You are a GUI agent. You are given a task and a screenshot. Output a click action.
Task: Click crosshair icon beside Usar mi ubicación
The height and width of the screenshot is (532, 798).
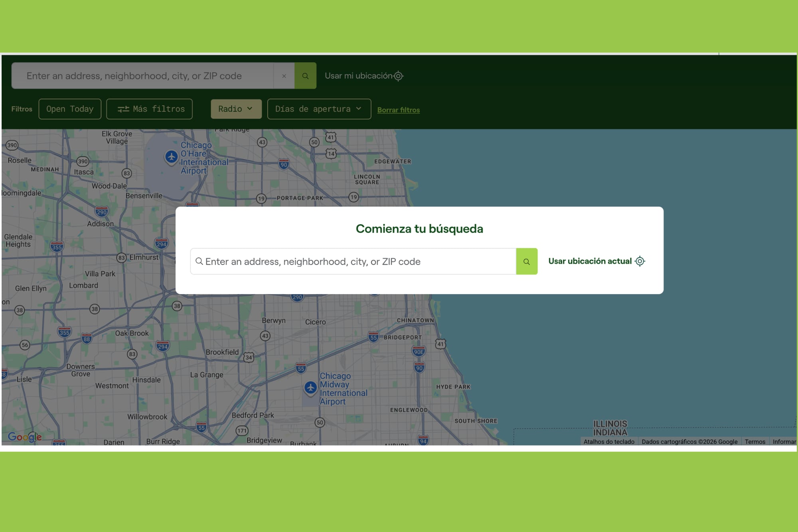(398, 76)
